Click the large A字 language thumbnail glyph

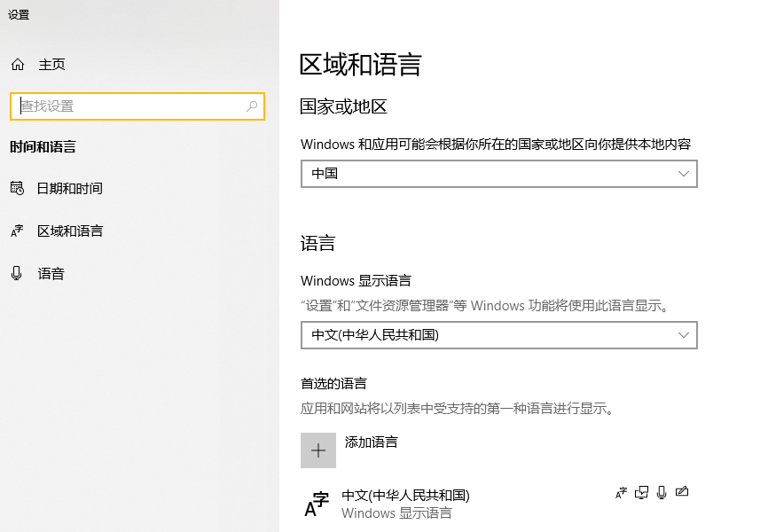coord(317,502)
